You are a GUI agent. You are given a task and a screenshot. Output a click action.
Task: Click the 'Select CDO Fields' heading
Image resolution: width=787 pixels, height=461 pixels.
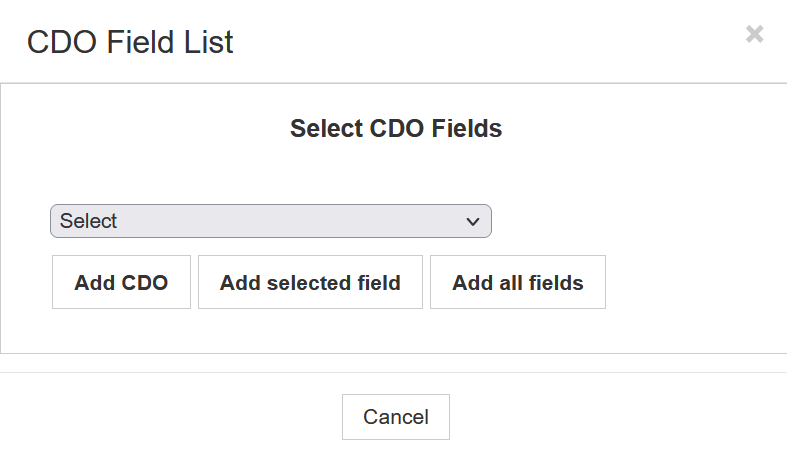395,128
